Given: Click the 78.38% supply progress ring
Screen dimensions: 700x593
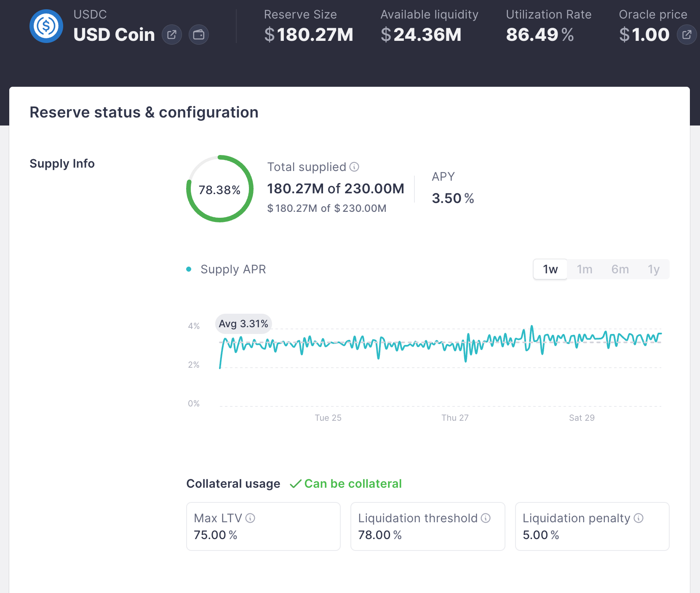Looking at the screenshot, I should (220, 189).
